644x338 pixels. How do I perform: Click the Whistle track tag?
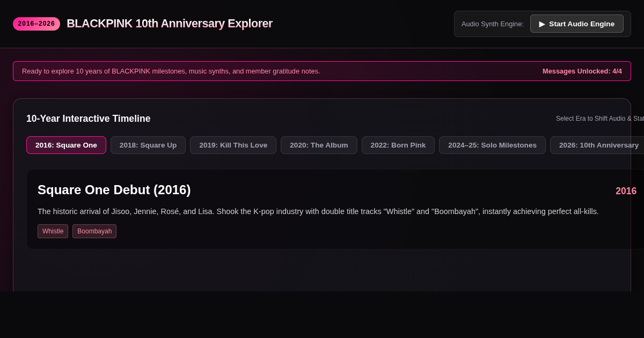point(53,231)
